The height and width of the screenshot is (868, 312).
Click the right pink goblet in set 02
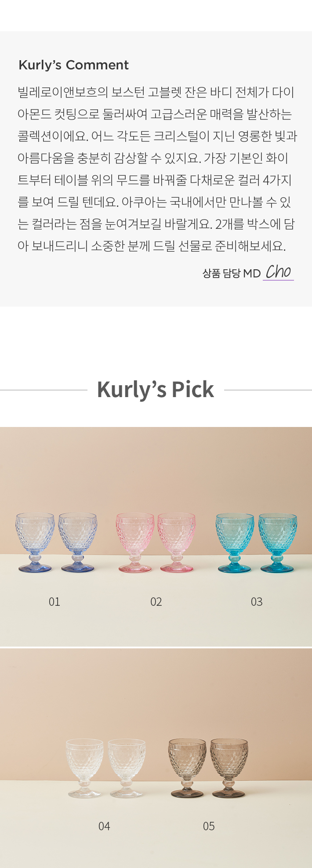[x=176, y=542]
